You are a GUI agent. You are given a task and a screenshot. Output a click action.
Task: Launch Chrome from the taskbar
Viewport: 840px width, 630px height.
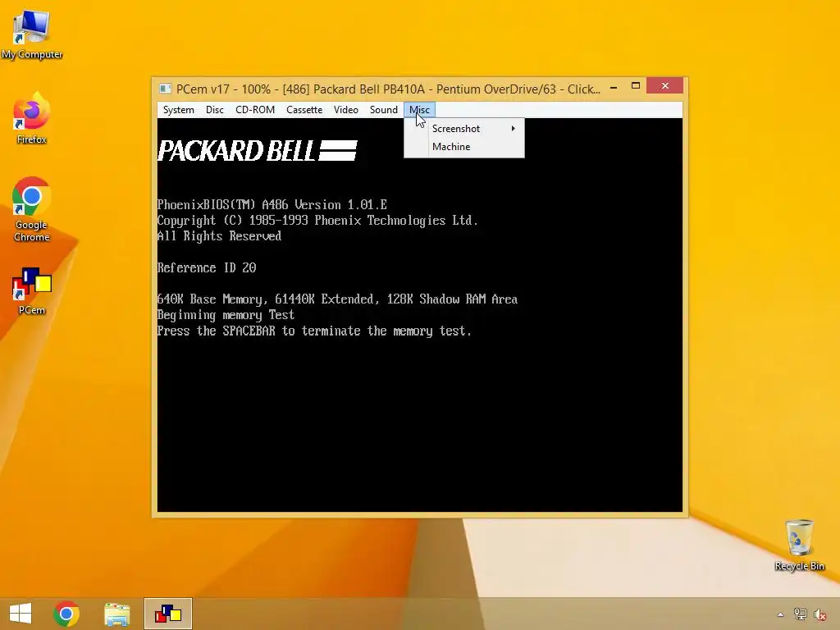[66, 614]
